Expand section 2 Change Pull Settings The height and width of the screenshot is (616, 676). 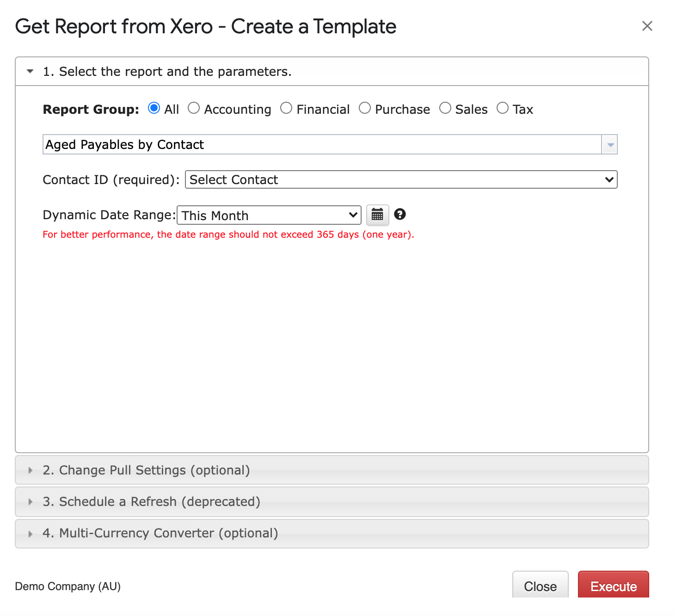tap(332, 470)
